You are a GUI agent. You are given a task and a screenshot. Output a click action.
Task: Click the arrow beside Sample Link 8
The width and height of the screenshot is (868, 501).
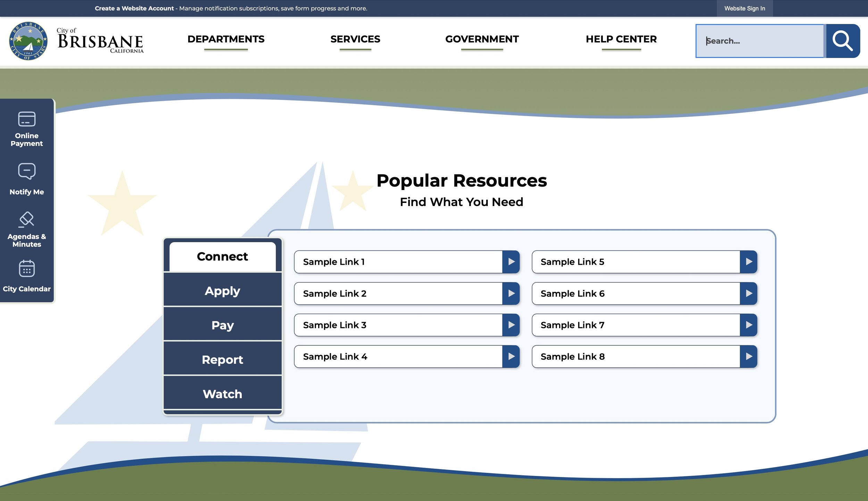pos(749,356)
